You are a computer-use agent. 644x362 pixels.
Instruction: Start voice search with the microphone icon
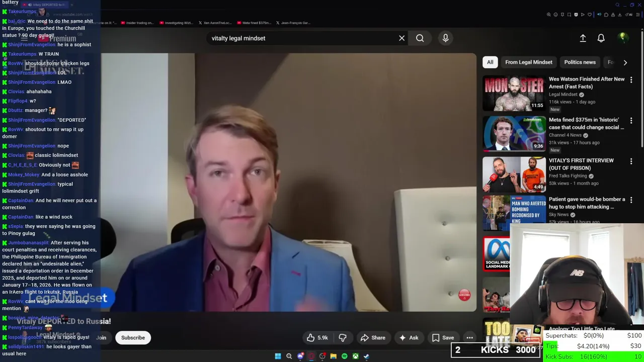click(445, 38)
